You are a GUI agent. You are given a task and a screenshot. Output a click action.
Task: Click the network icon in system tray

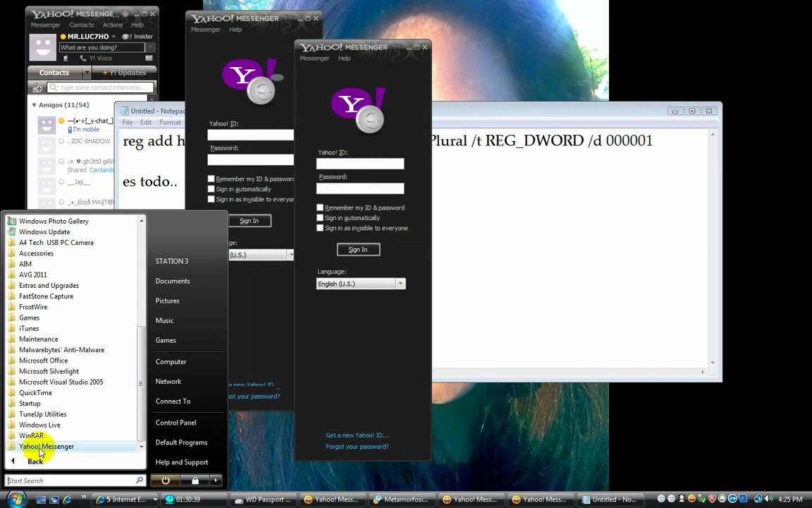(758, 500)
